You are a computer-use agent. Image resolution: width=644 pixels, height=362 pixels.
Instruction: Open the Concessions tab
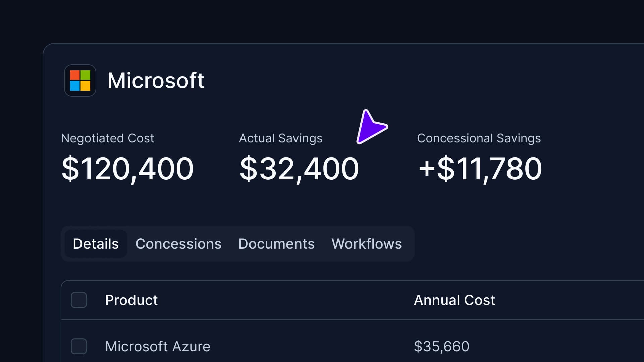tap(178, 244)
